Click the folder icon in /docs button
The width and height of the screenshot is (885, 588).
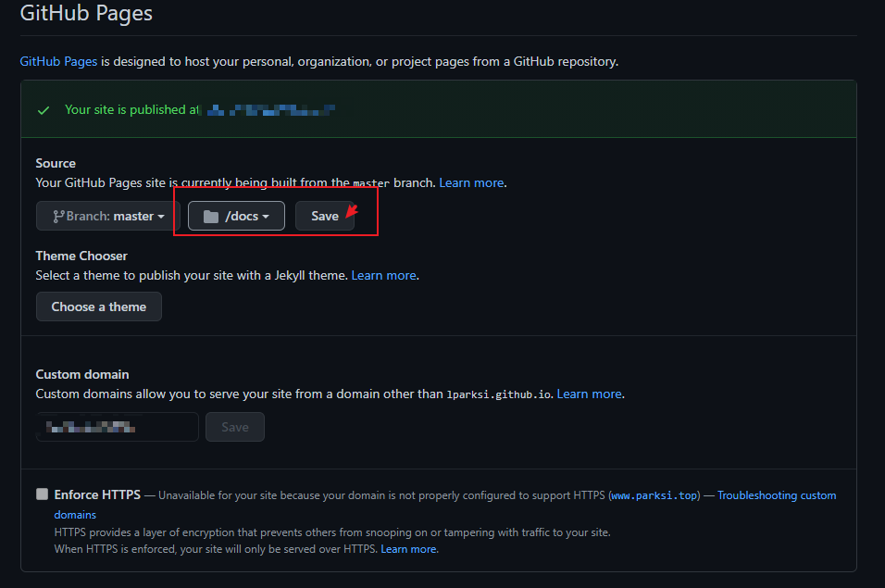click(211, 217)
